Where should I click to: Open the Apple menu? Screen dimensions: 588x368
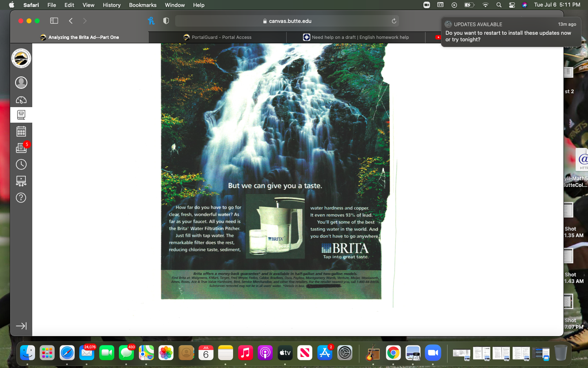pyautogui.click(x=11, y=5)
